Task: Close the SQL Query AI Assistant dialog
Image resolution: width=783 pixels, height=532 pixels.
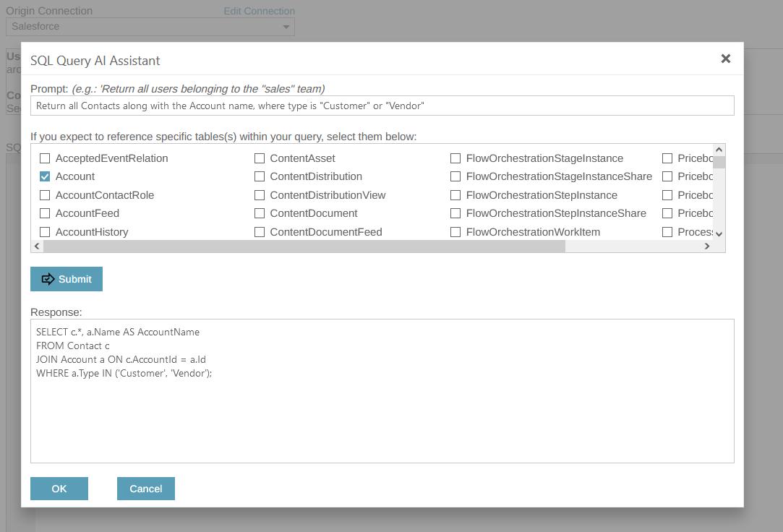Action: 725,59
